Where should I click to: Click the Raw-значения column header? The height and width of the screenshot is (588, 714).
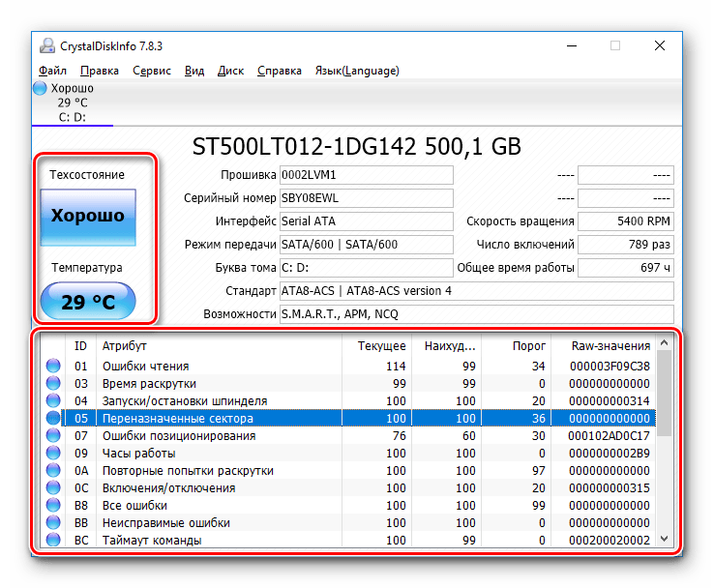(x=604, y=346)
